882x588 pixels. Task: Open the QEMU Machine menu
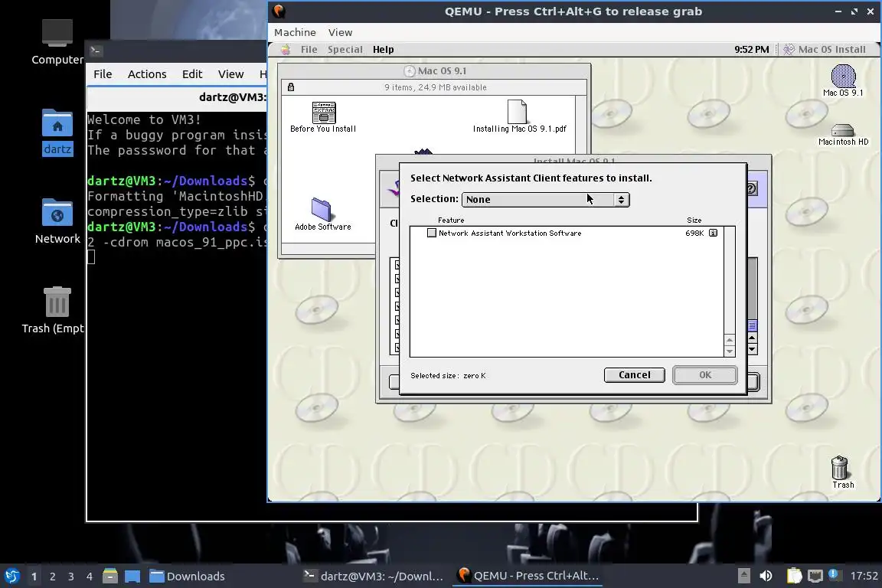295,32
